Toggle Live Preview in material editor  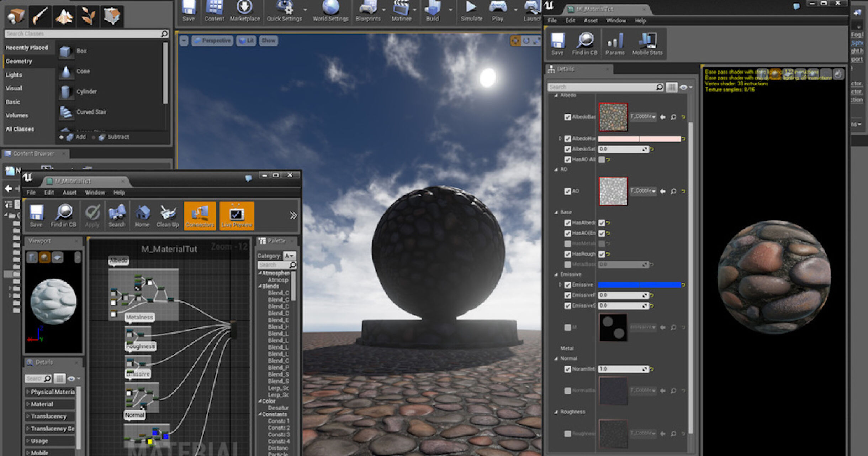237,216
